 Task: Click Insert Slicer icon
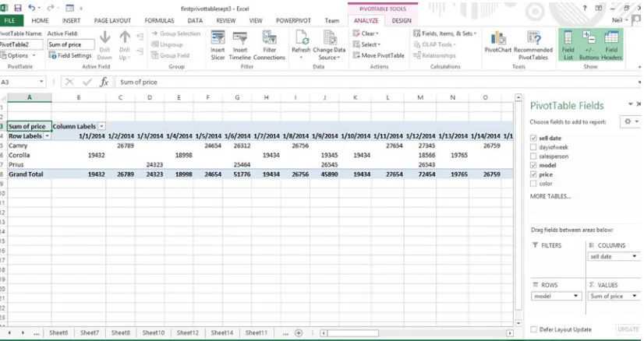coord(218,37)
